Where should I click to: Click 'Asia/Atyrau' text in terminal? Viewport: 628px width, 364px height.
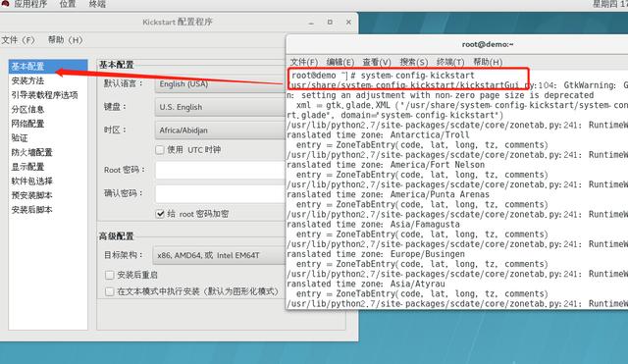pyautogui.click(x=417, y=284)
